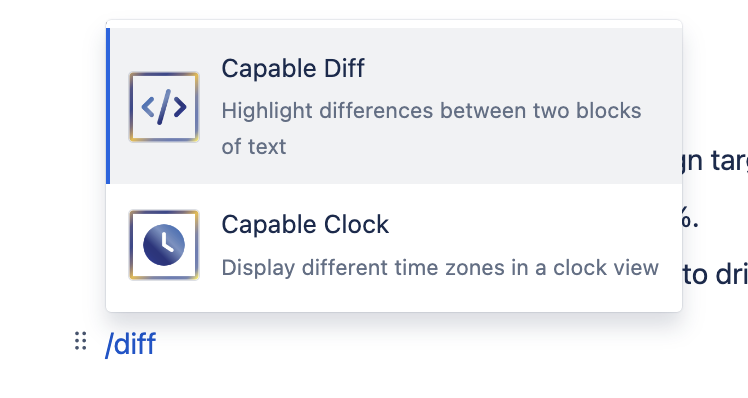Click the six-dot drag handle beside /diff
748x398 pixels.
pos(81,341)
